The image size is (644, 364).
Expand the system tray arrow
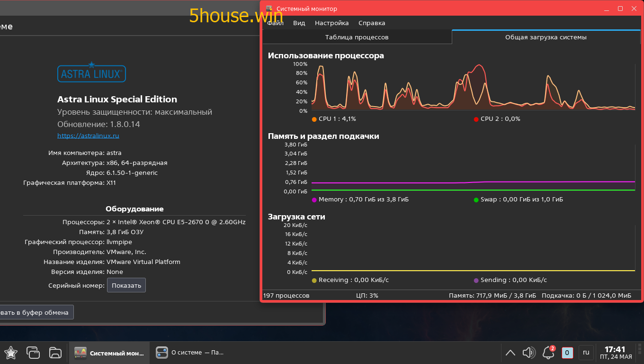510,353
